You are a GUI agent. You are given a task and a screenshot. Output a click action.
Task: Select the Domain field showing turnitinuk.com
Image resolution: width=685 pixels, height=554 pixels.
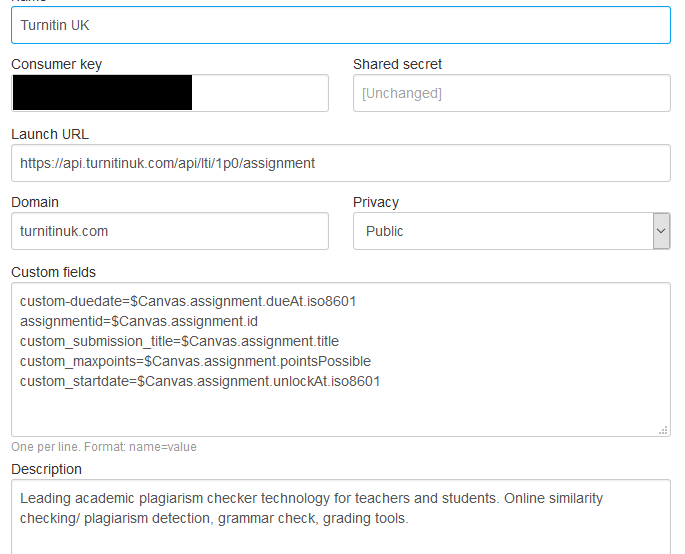(x=169, y=231)
